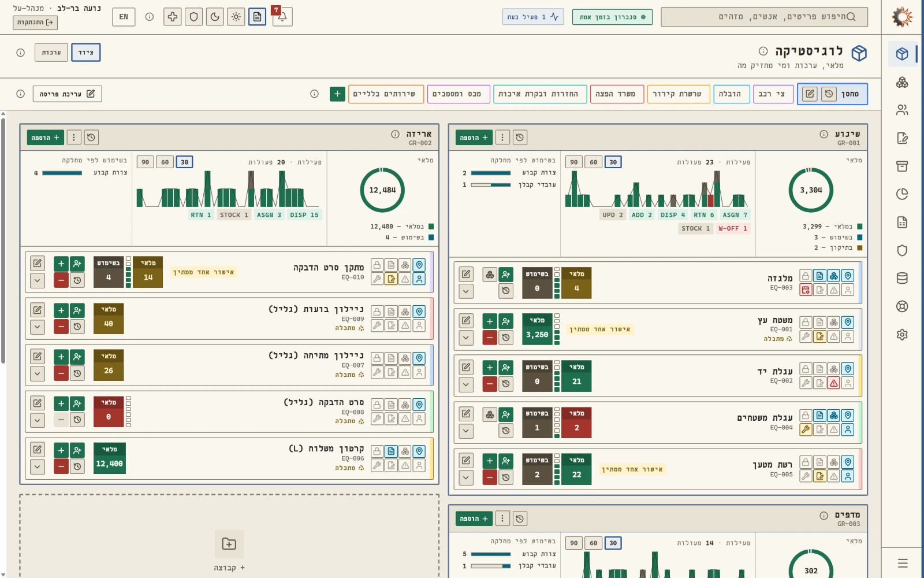Open the צי רכב (vehicle fleet) tab

(773, 94)
